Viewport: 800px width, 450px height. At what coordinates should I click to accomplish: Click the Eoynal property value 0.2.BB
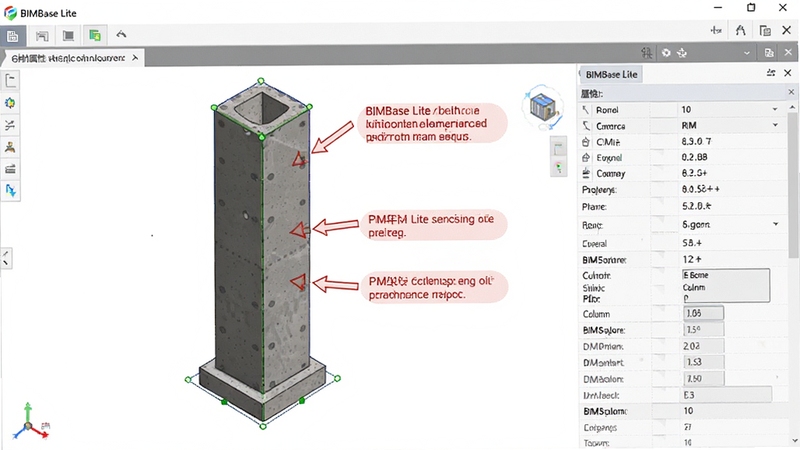click(x=694, y=157)
